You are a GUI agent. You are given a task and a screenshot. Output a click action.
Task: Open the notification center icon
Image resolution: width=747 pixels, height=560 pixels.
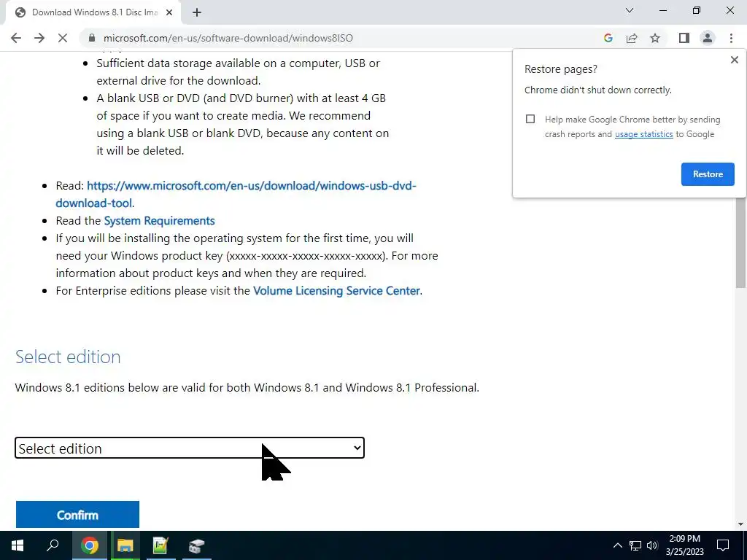click(723, 545)
